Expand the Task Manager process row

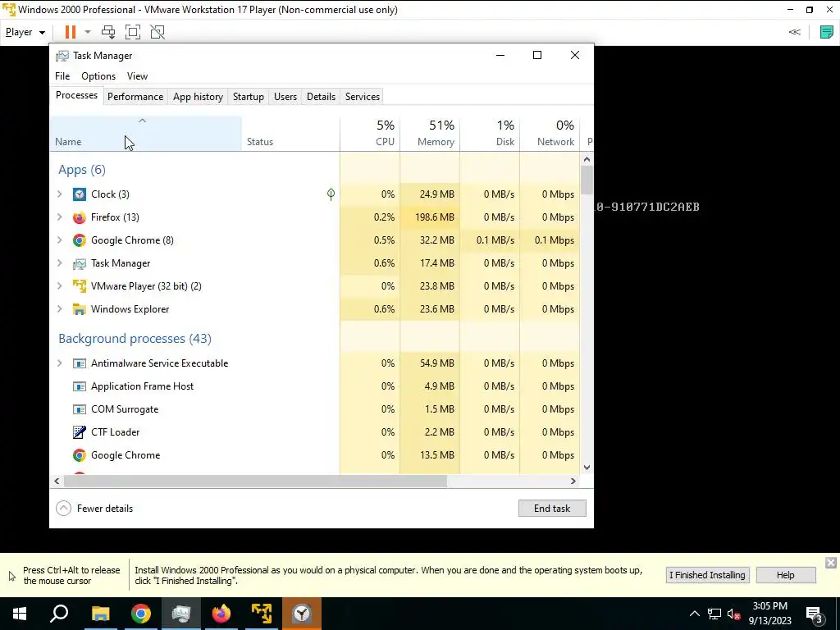59,263
